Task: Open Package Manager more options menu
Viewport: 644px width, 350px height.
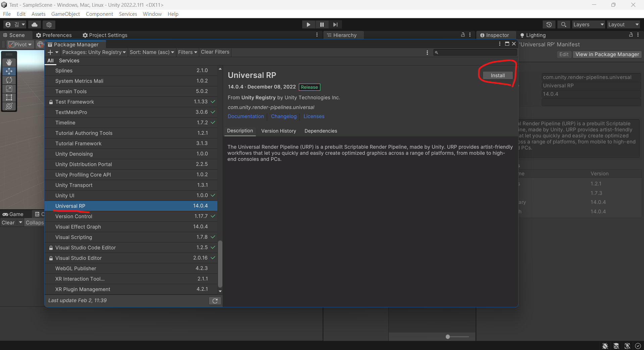Action: 427,52
